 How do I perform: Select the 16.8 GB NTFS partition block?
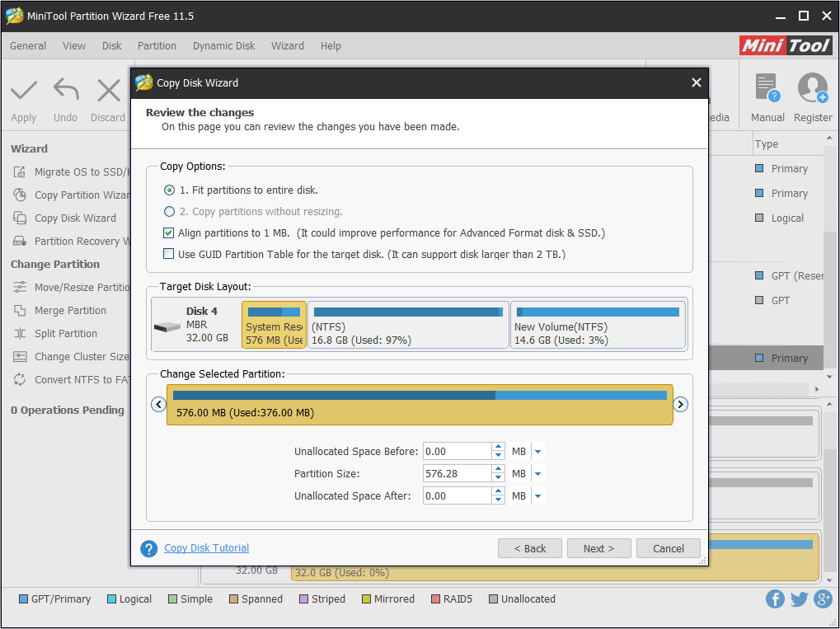point(408,325)
